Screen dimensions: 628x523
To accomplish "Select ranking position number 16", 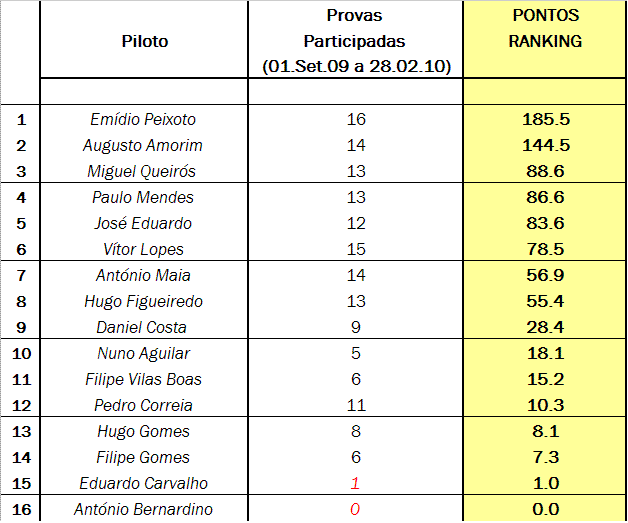I will click(21, 509).
